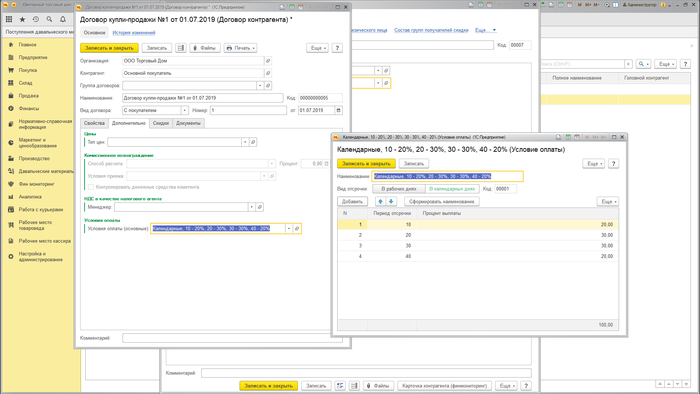Open Работа с курьерами section
Image resolution: width=700 pixels, height=394 pixels.
pyautogui.click(x=41, y=209)
